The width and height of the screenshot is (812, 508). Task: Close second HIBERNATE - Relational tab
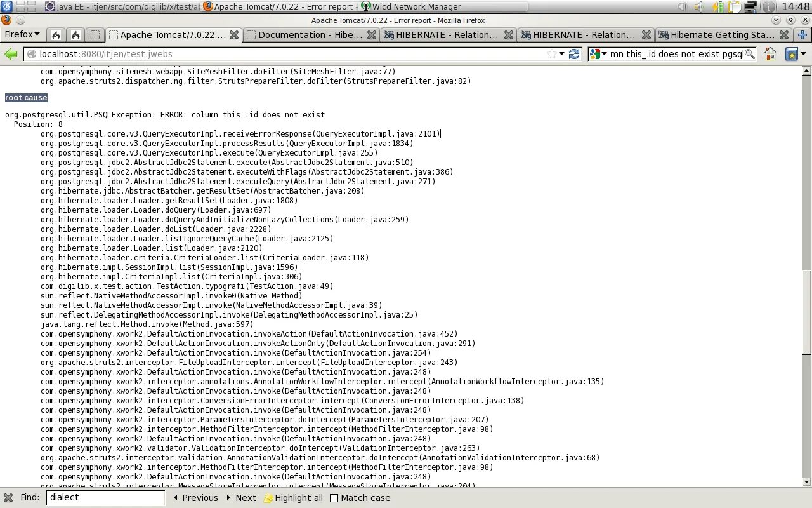click(646, 35)
